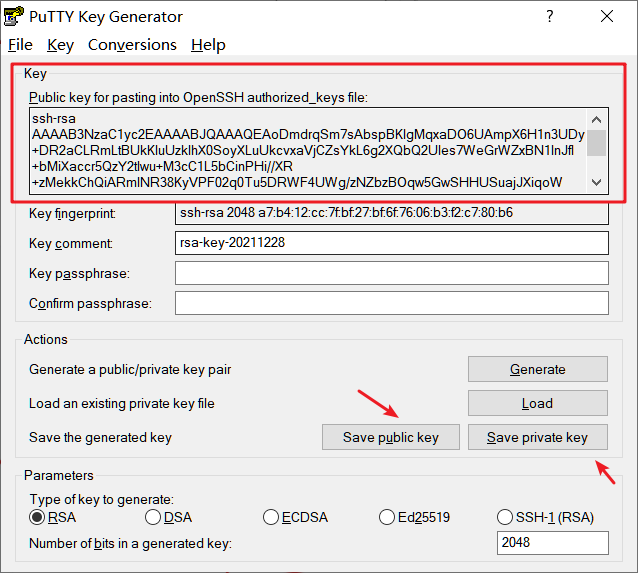Click 'Number of bits in a generated key:' label
The width and height of the screenshot is (638, 573).
(x=130, y=544)
